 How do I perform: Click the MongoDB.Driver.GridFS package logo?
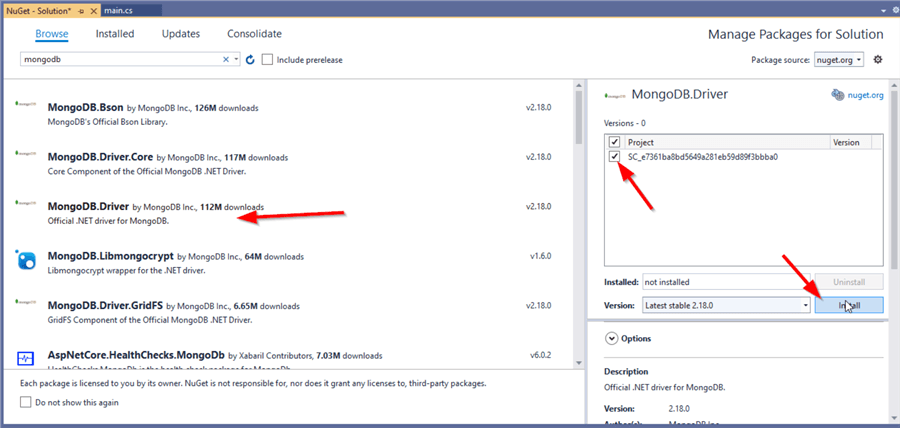(x=25, y=302)
